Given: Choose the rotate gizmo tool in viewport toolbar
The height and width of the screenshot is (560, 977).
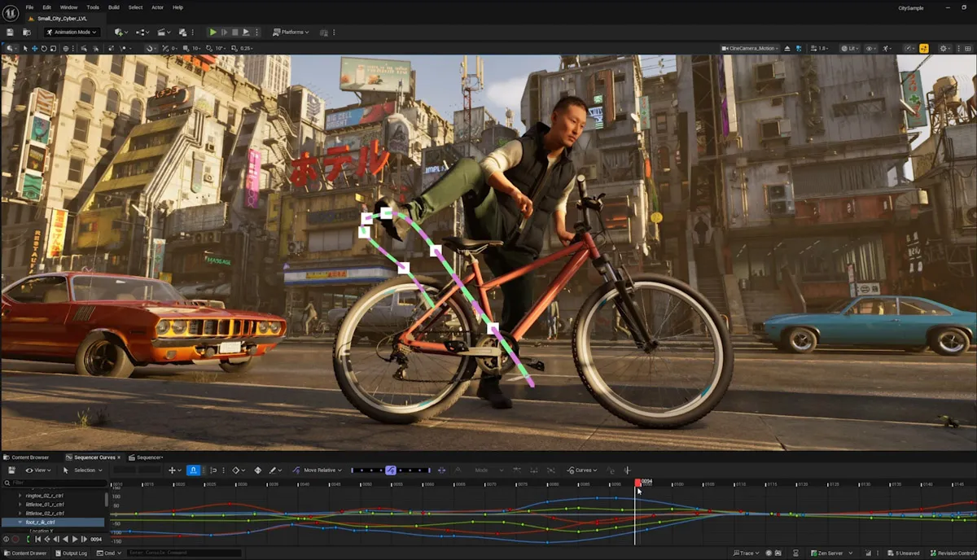Looking at the screenshot, I should pos(45,48).
